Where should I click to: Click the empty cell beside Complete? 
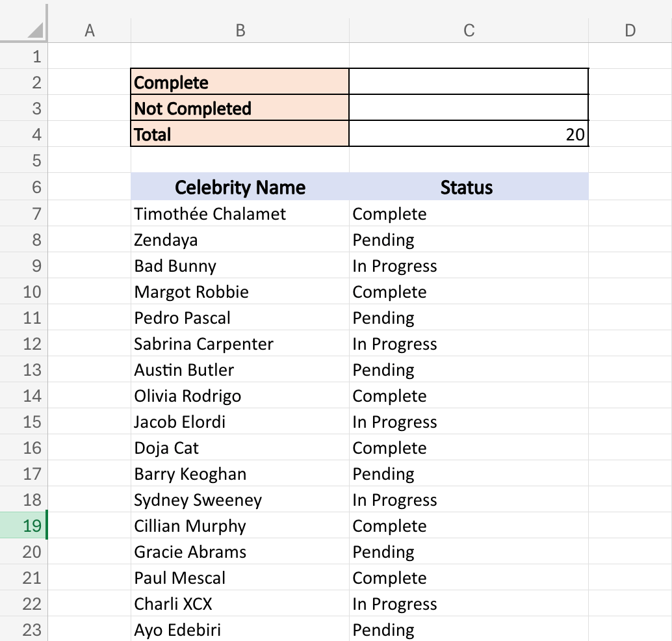pyautogui.click(x=469, y=82)
